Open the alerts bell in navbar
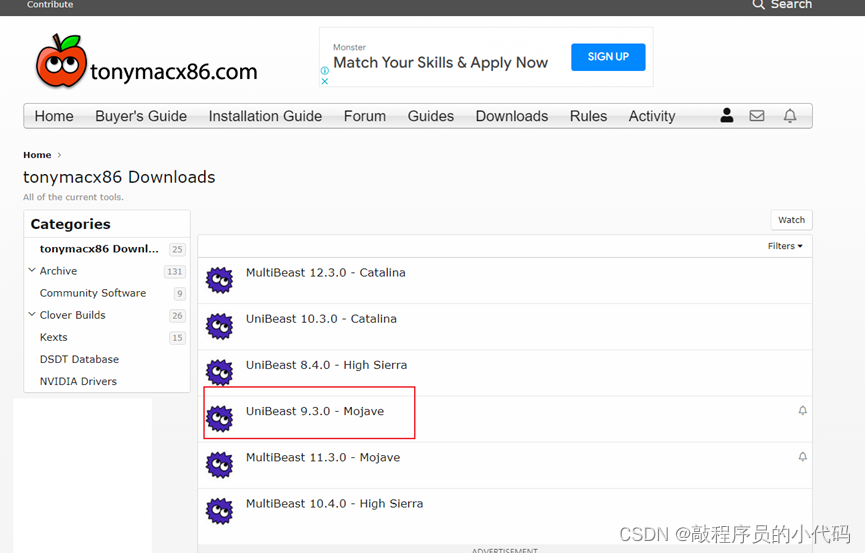This screenshot has height=553, width=865. pos(790,115)
